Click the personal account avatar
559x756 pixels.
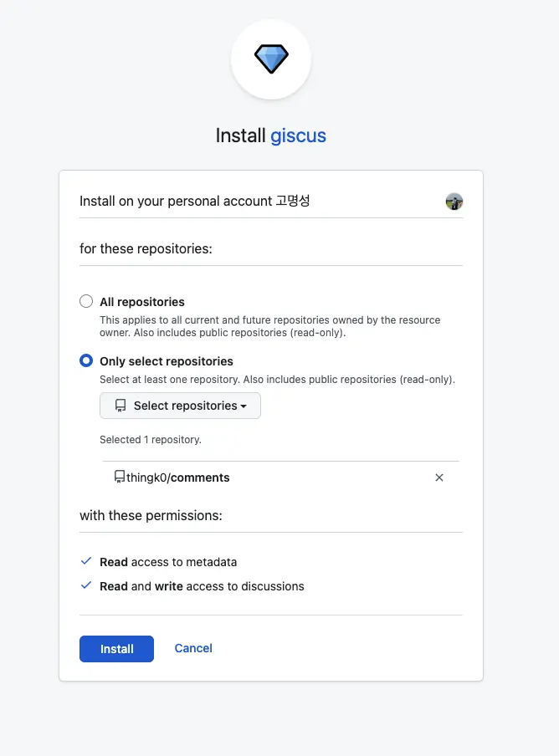pyautogui.click(x=454, y=202)
